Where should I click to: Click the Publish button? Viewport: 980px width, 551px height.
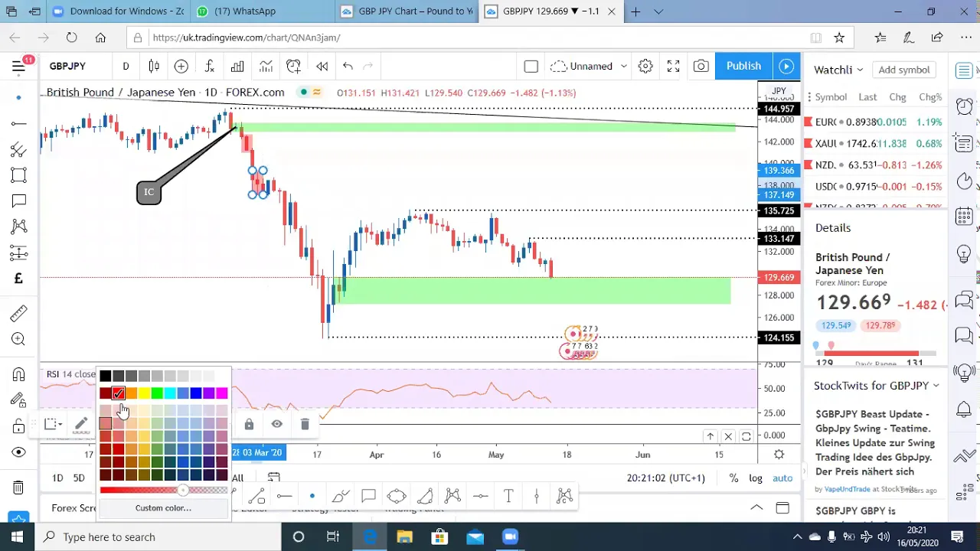pos(743,67)
